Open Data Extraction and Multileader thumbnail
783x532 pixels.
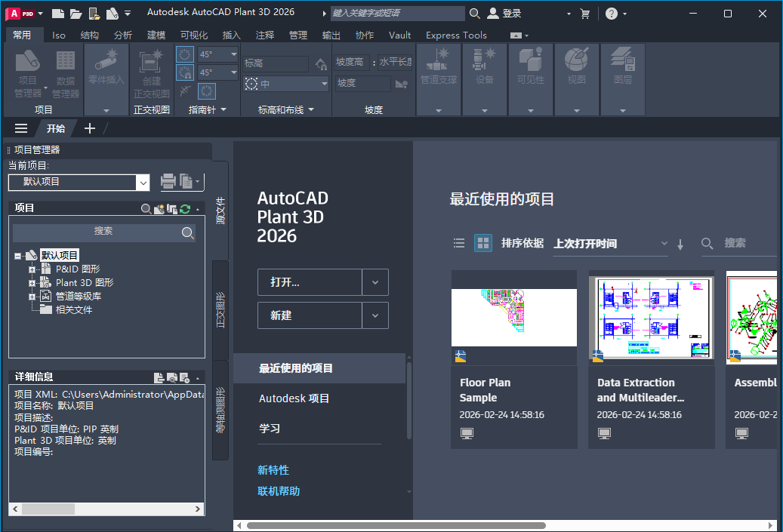click(x=651, y=318)
